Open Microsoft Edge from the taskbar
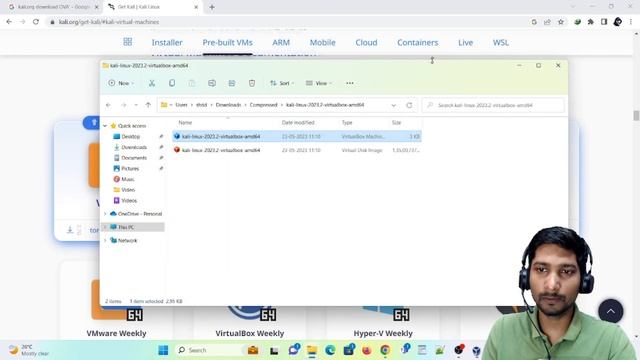 coord(330,350)
